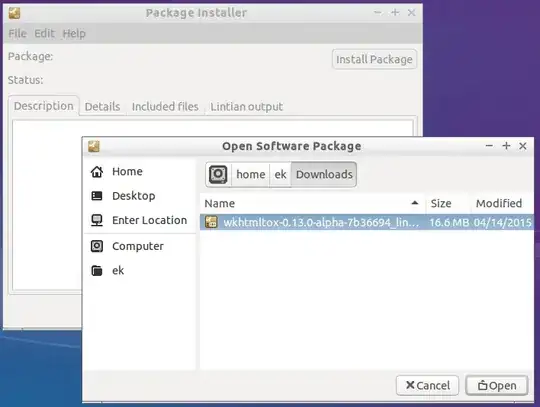This screenshot has height=407, width=540.
Task: Maximize the Open Software Package dialog
Action: click(x=506, y=146)
